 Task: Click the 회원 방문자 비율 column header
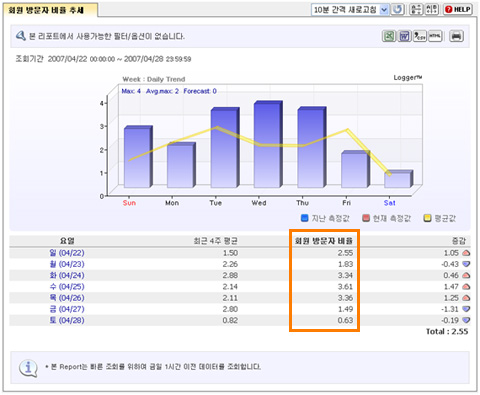tap(324, 241)
